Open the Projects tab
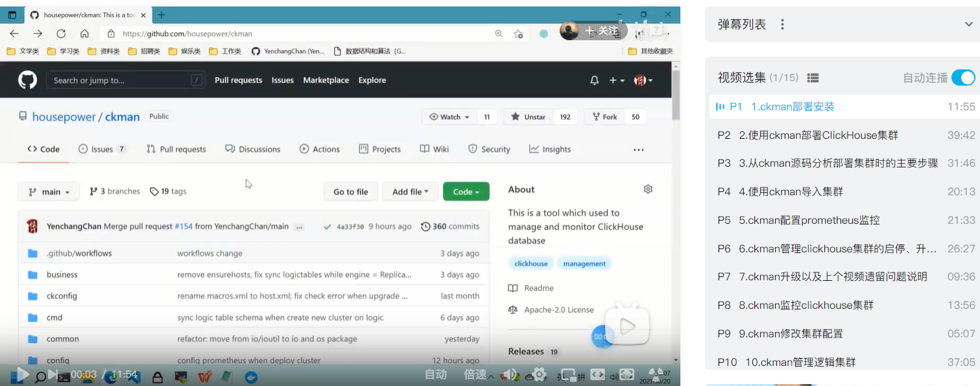The image size is (980, 386). 380,149
